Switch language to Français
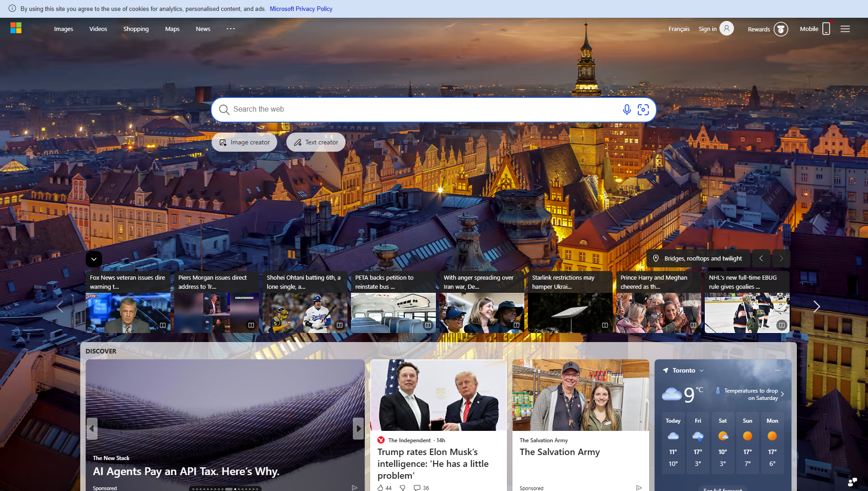Image resolution: width=868 pixels, height=491 pixels. (679, 29)
